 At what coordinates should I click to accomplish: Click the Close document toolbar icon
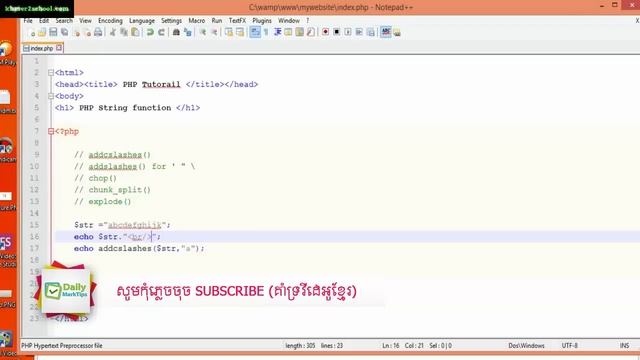pyautogui.click(x=76, y=32)
